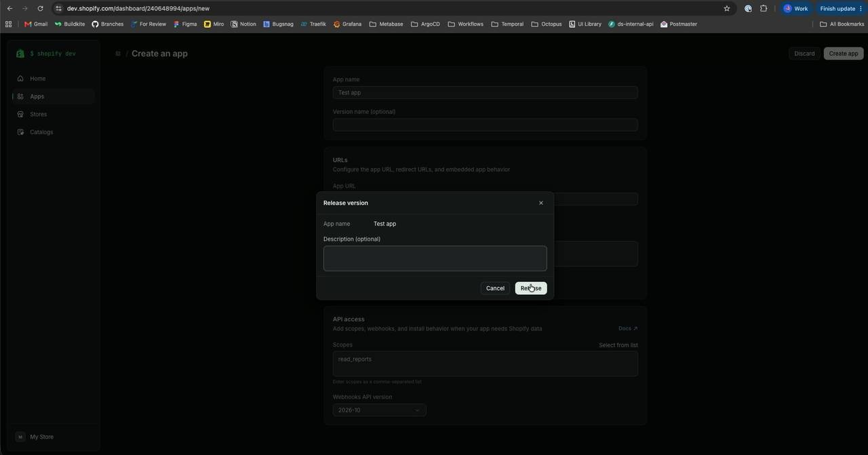Click the Stores storefront icon
The height and width of the screenshot is (455, 868).
20,114
